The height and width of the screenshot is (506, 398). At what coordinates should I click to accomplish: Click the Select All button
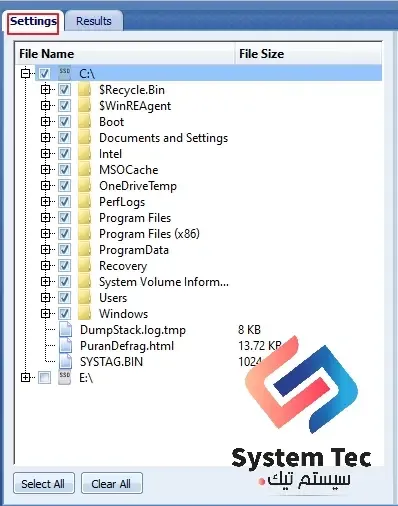point(44,483)
